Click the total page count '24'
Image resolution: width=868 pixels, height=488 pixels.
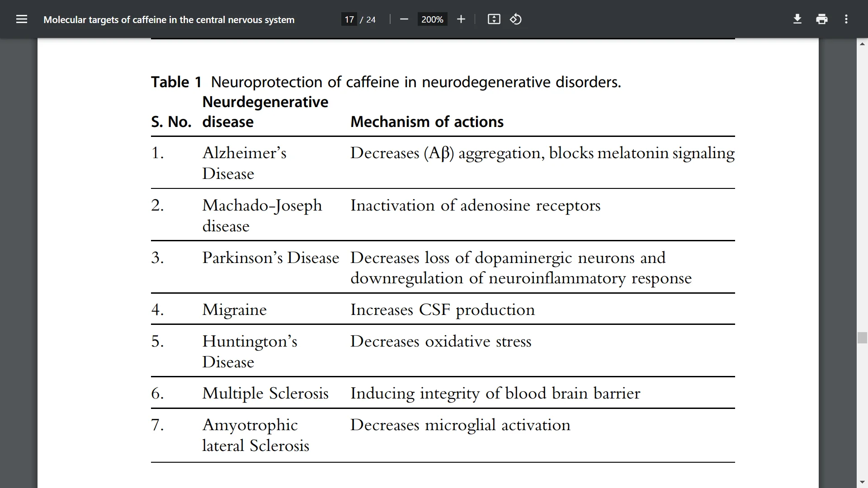371,20
